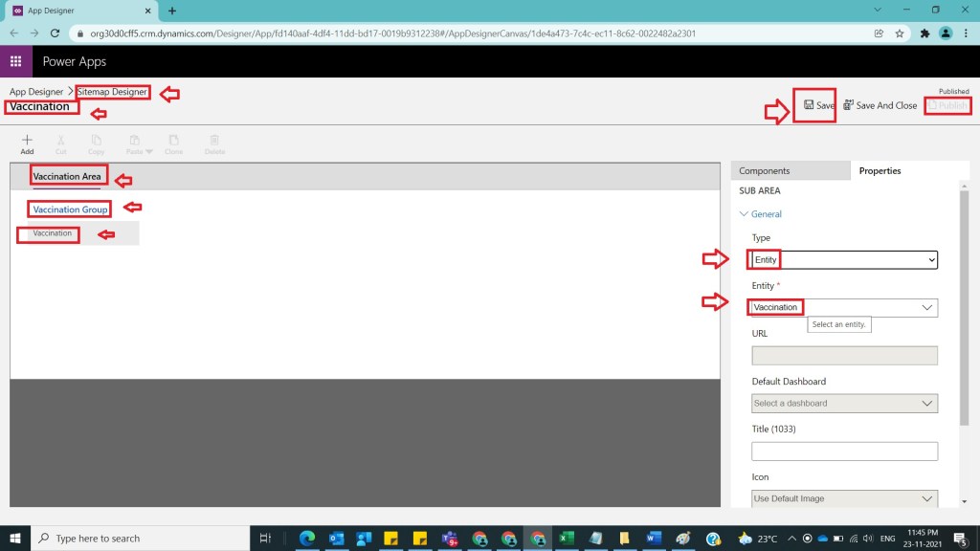This screenshot has width=980, height=551.
Task: Select the Vaccination Group in sitemap
Action: point(70,209)
